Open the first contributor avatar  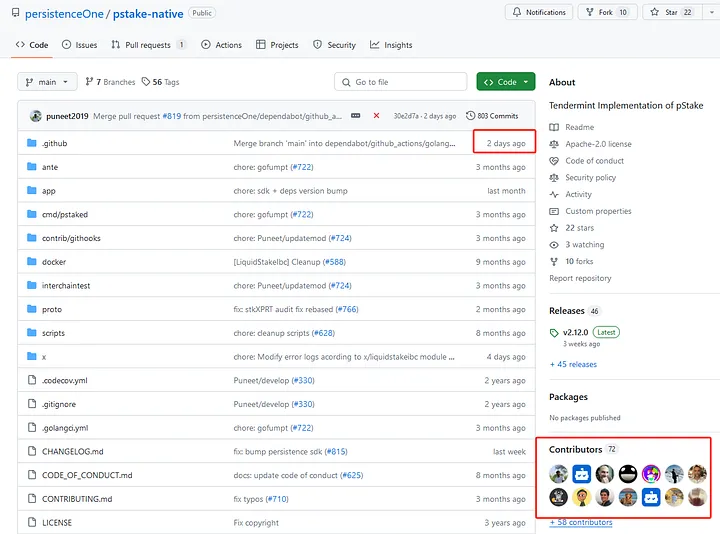coord(559,473)
